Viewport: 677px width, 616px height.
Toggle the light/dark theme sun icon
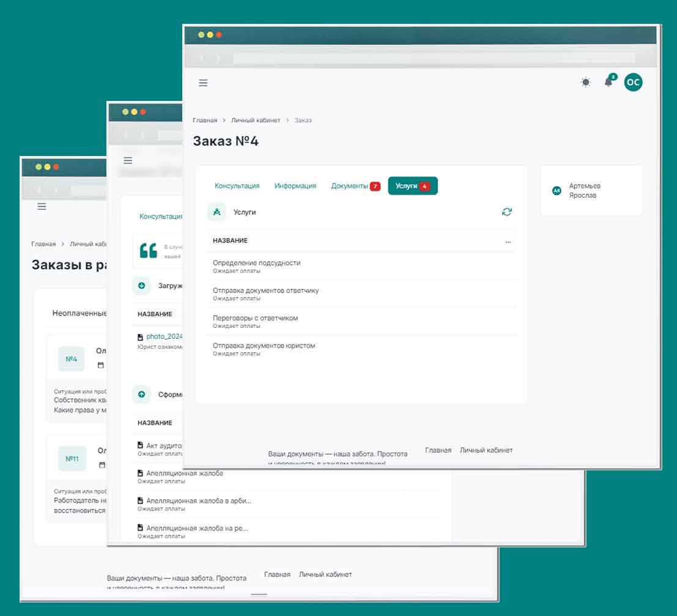coord(586,83)
